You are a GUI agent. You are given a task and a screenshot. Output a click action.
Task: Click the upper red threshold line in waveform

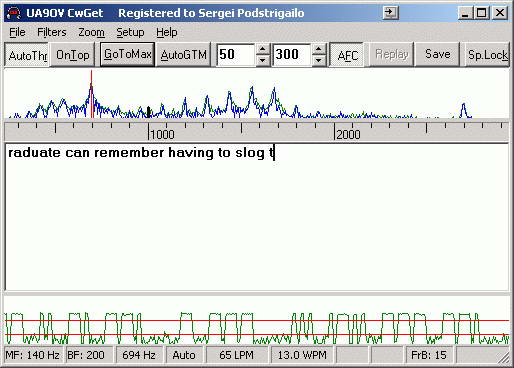click(257, 320)
